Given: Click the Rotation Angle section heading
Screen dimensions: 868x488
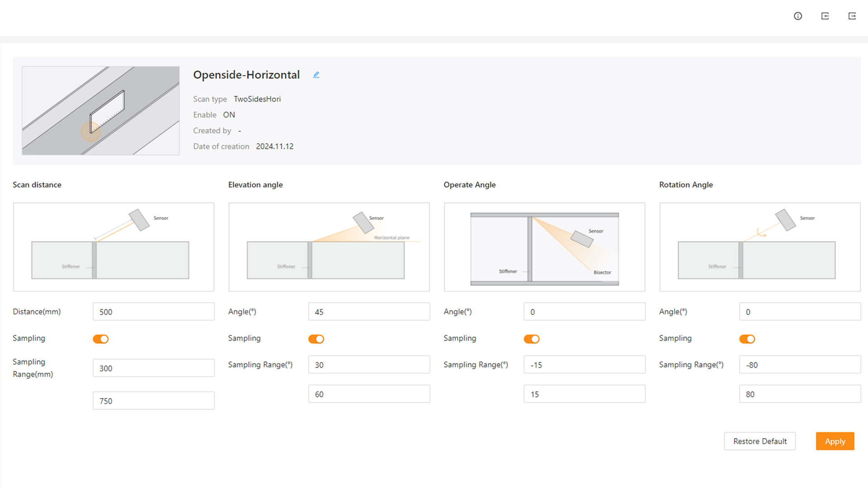Looking at the screenshot, I should coord(686,185).
